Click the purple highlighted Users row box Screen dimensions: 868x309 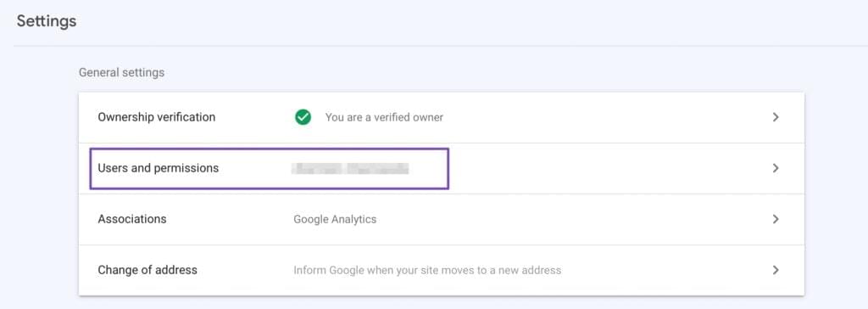coord(269,168)
